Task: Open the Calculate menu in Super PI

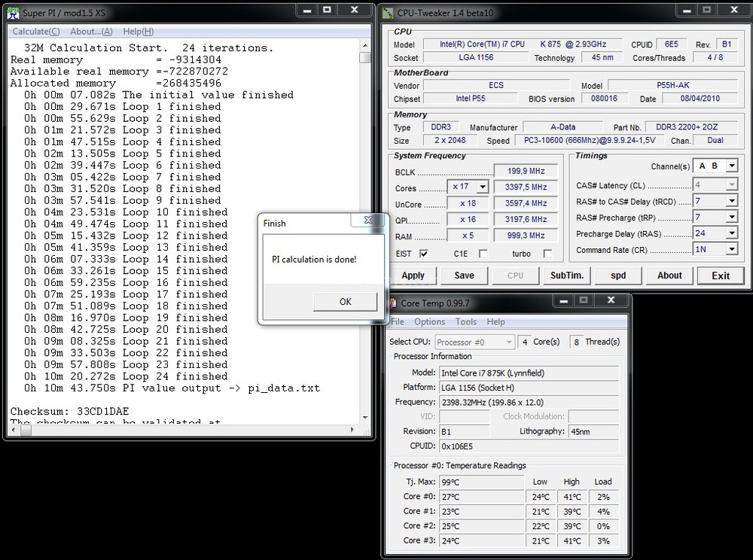Action: click(x=36, y=32)
